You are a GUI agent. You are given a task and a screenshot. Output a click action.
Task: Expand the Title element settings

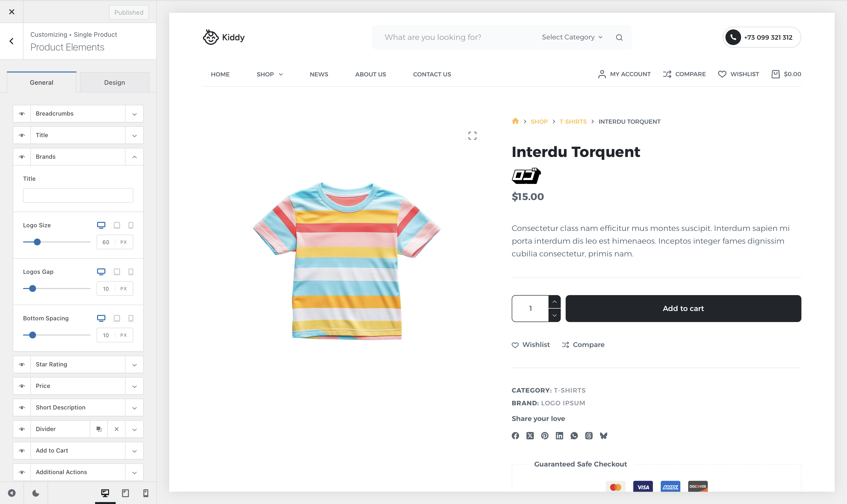(134, 135)
